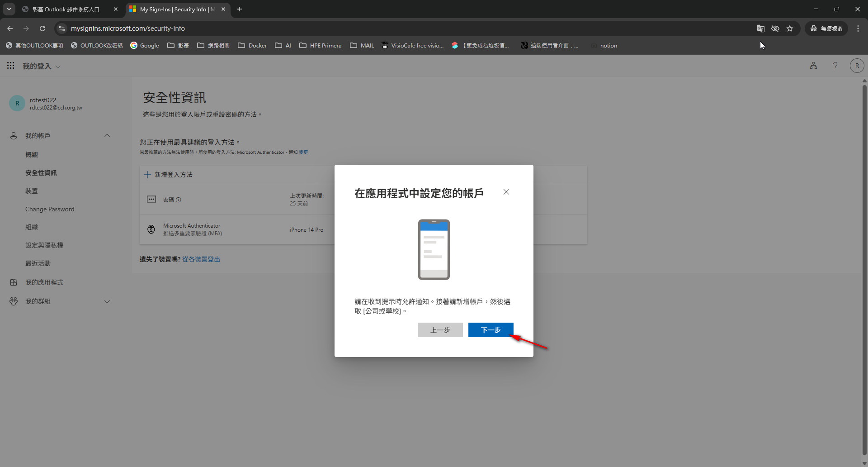Image resolution: width=868 pixels, height=467 pixels.
Task: Reload the page with refresh icon
Action: pos(42,29)
